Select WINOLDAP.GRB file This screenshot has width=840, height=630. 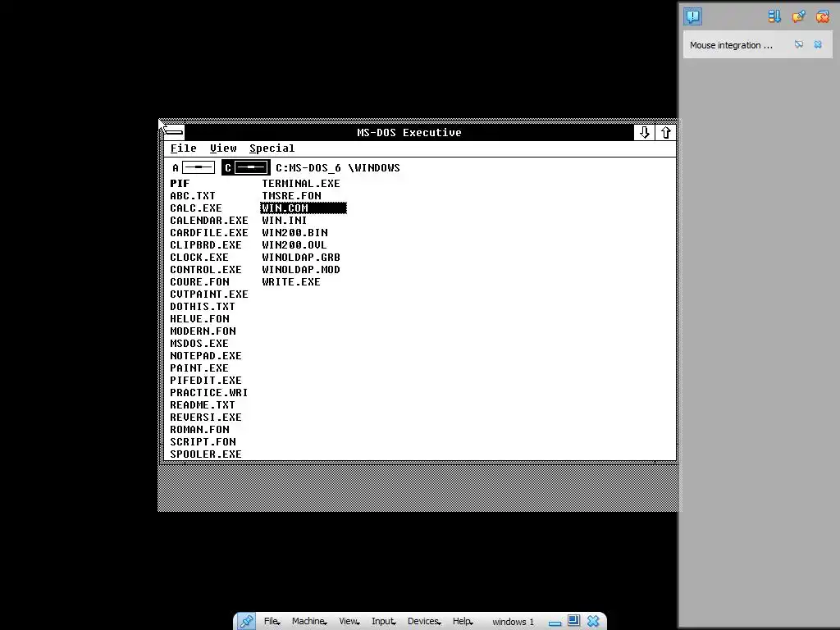point(301,257)
